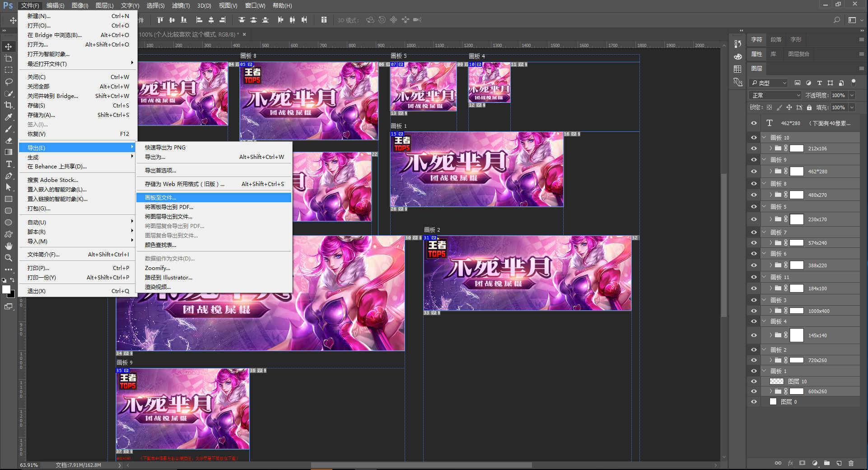Screen dimensions: 868x470
Task: Create a new layer
Action: (839, 463)
